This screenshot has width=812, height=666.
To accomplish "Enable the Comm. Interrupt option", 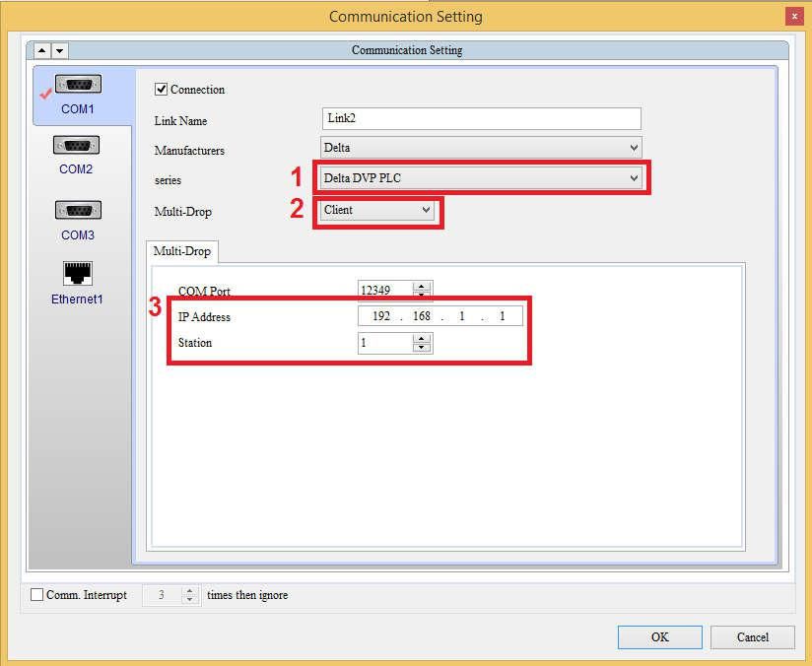I will pos(37,595).
